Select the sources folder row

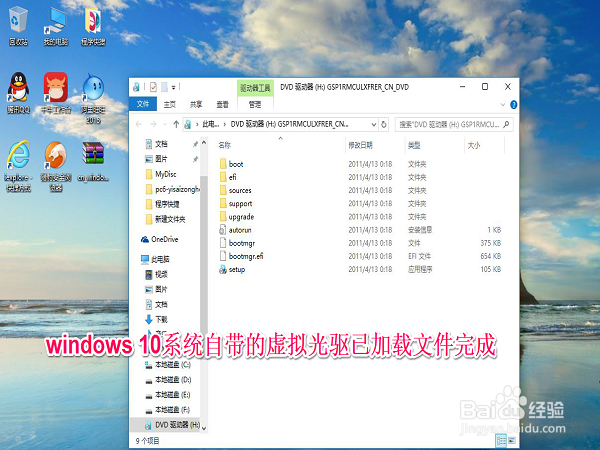(360, 190)
